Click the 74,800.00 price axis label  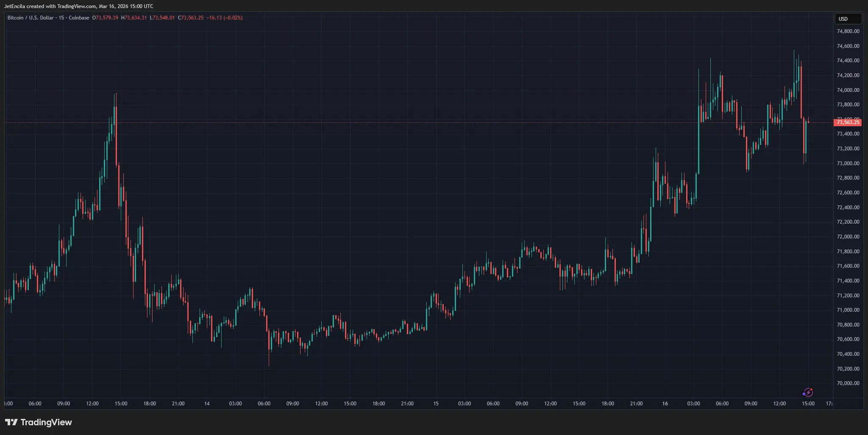click(848, 31)
